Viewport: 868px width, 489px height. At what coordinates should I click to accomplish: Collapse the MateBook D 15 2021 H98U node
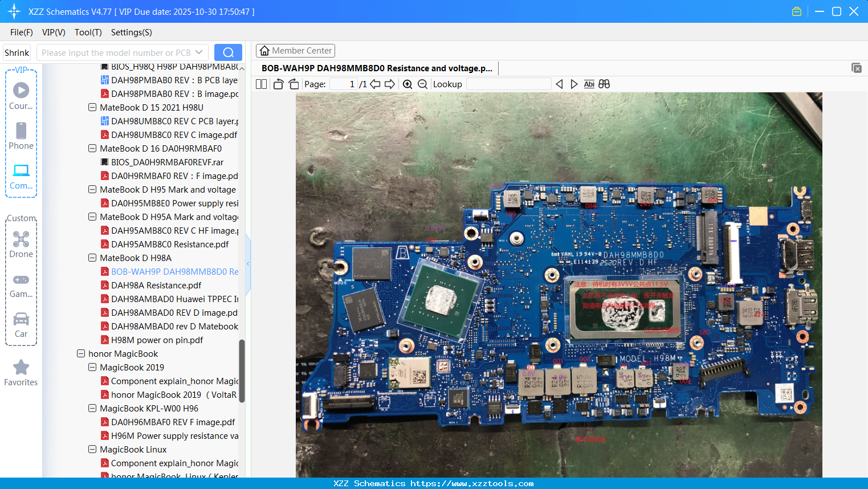[92, 107]
